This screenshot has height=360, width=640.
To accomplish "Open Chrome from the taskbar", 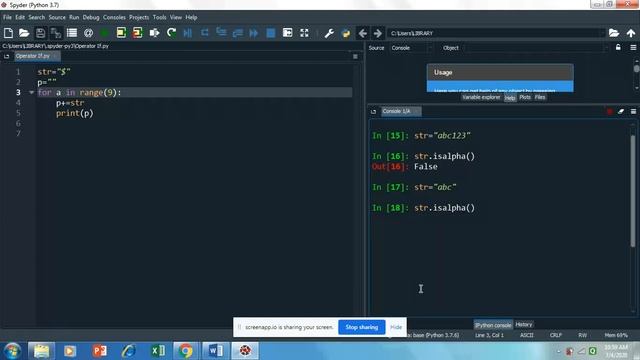I will 185,351.
